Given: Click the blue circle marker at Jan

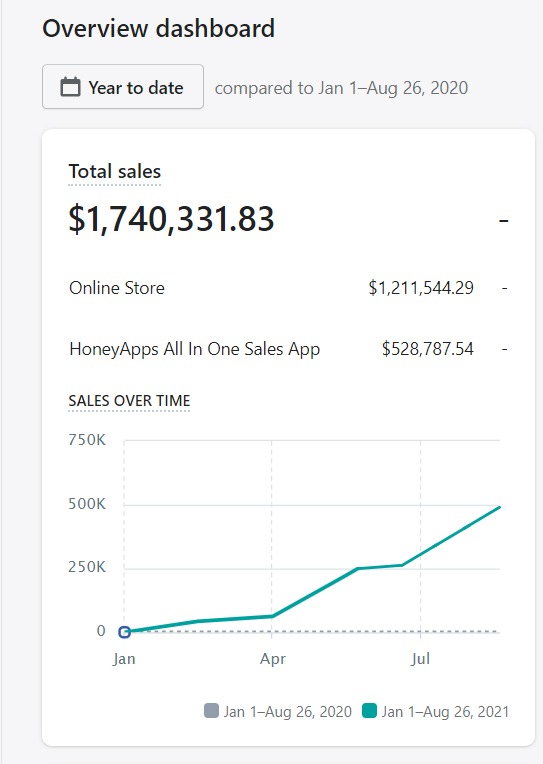Looking at the screenshot, I should coord(124,632).
